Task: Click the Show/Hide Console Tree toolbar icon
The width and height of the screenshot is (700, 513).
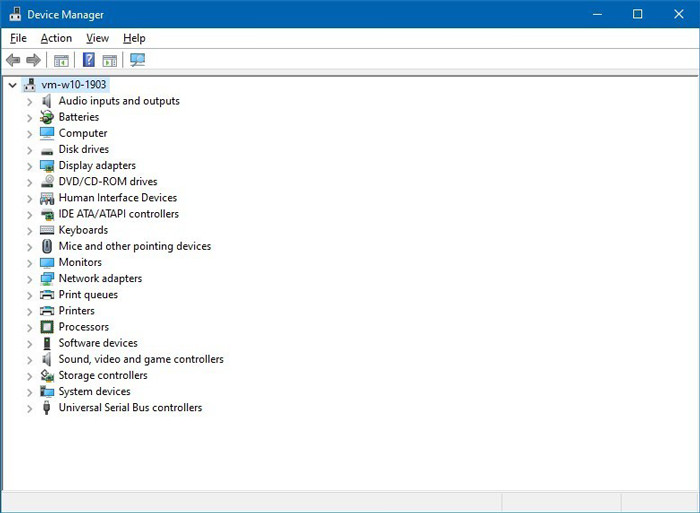Action: click(62, 60)
